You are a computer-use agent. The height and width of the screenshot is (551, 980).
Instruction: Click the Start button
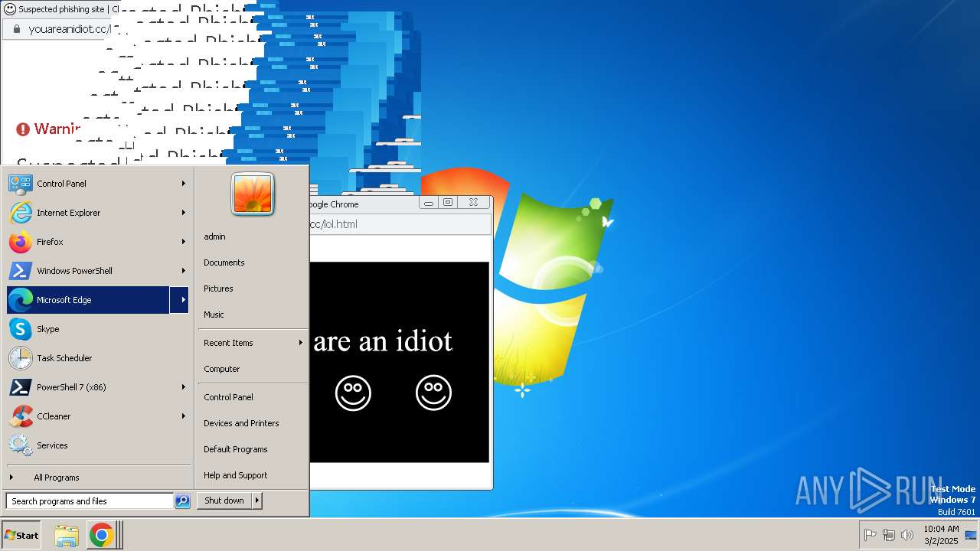click(21, 536)
